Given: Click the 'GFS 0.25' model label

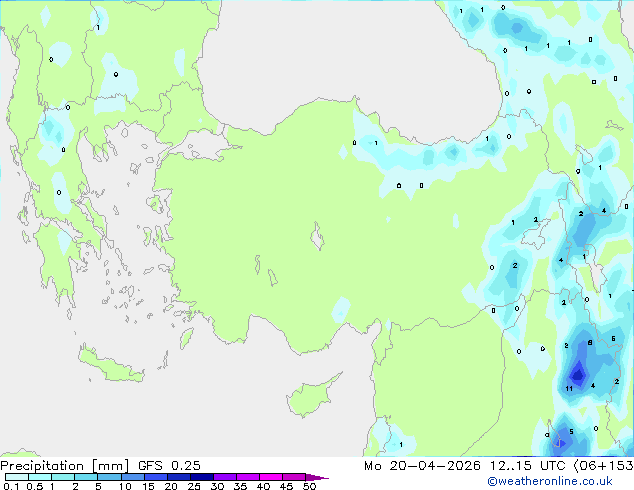Looking at the screenshot, I should (x=169, y=466).
